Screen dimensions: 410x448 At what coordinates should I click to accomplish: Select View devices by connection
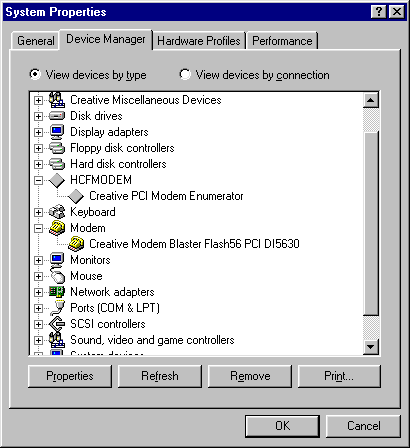pos(254,75)
